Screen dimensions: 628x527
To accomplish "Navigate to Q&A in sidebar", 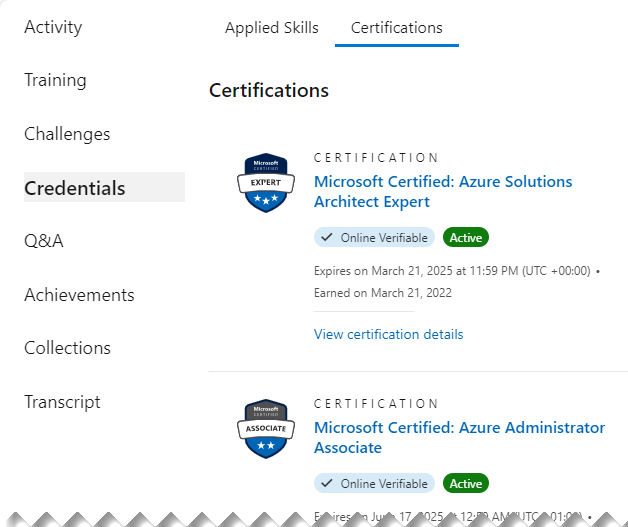I will [44, 241].
